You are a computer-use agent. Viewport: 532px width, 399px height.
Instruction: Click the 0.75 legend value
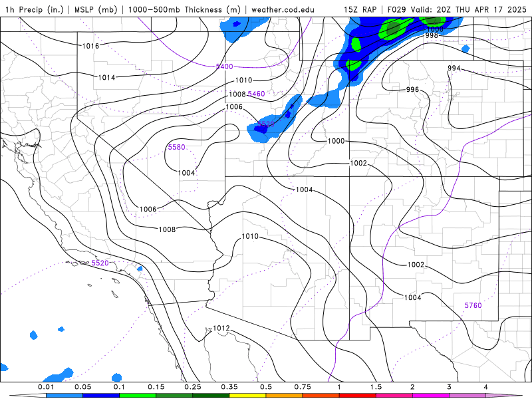point(303,387)
